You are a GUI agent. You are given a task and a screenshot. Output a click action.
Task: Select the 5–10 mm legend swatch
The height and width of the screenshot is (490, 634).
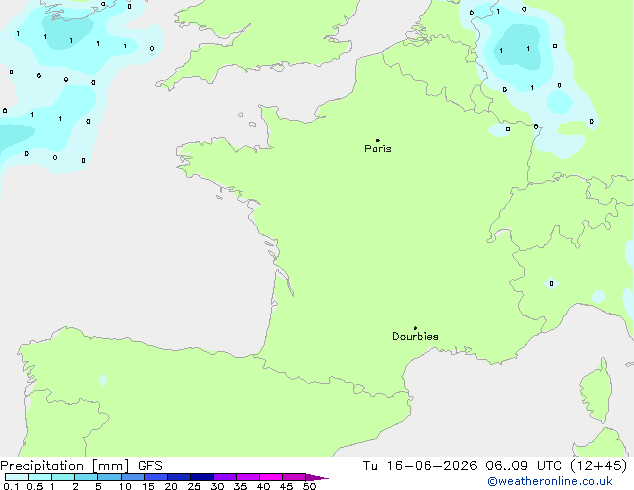click(x=109, y=477)
